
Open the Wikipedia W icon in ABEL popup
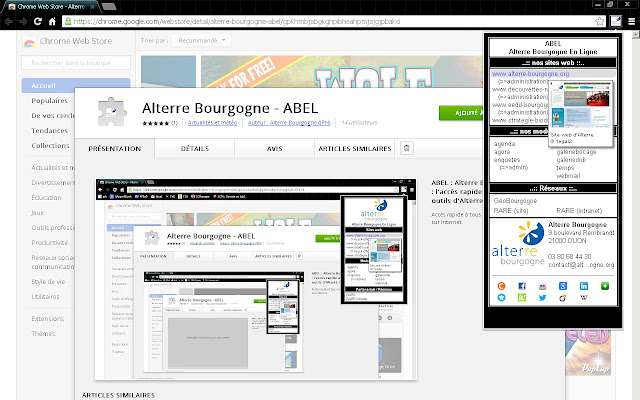pos(584,298)
